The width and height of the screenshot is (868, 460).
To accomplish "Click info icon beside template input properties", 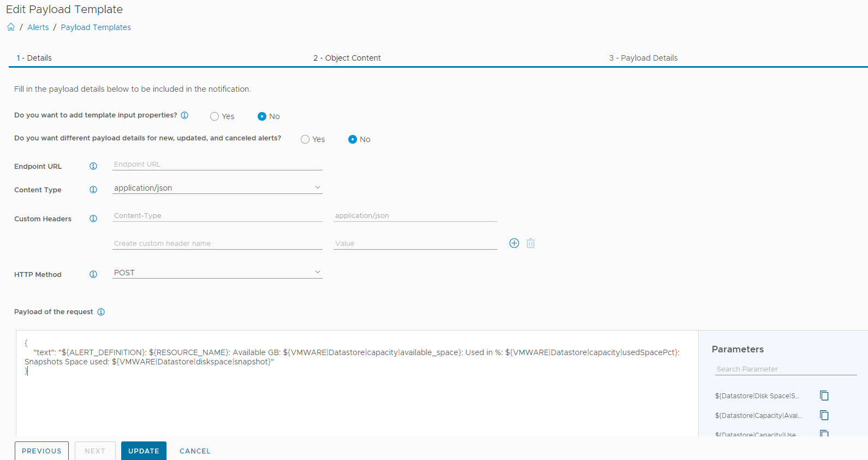I will tap(185, 115).
